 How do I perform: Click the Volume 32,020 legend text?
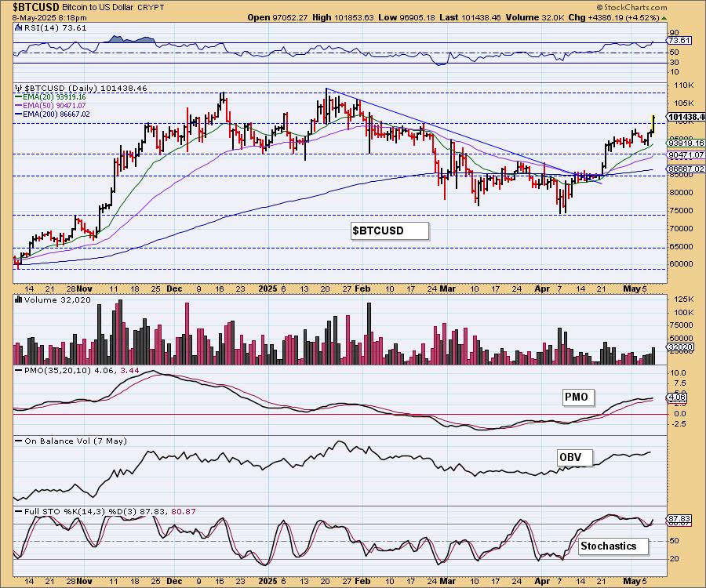[57, 300]
